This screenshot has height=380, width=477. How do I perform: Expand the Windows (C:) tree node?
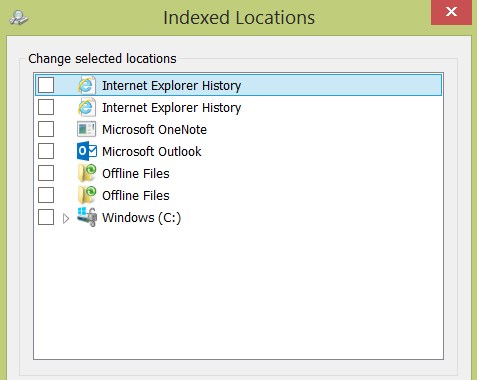pyautogui.click(x=66, y=219)
